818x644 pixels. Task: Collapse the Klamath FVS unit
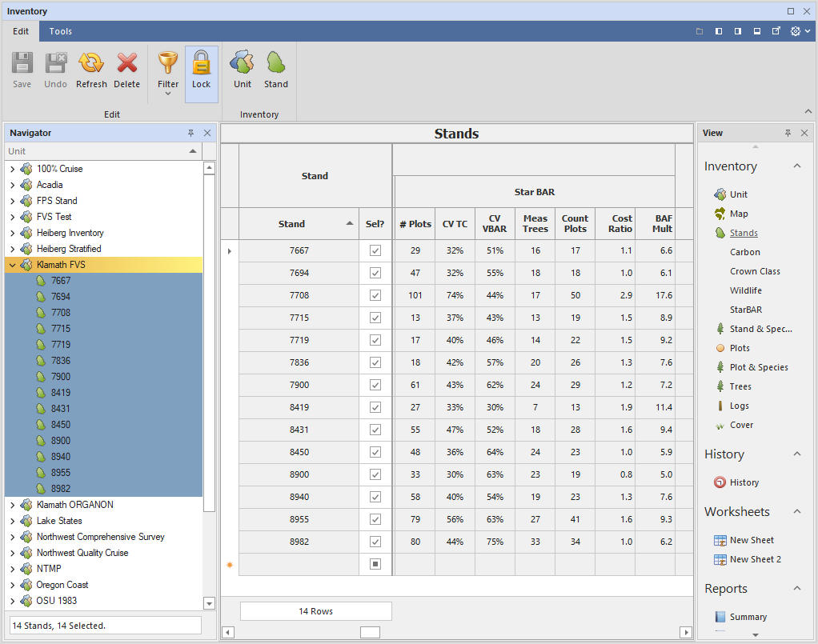pos(13,266)
